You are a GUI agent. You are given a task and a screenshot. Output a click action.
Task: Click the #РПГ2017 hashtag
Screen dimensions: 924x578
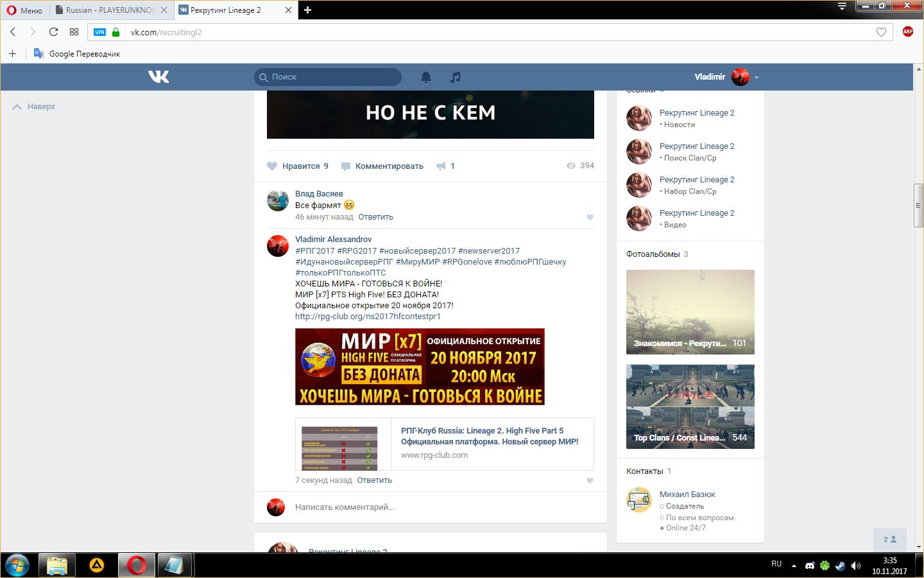pos(315,251)
